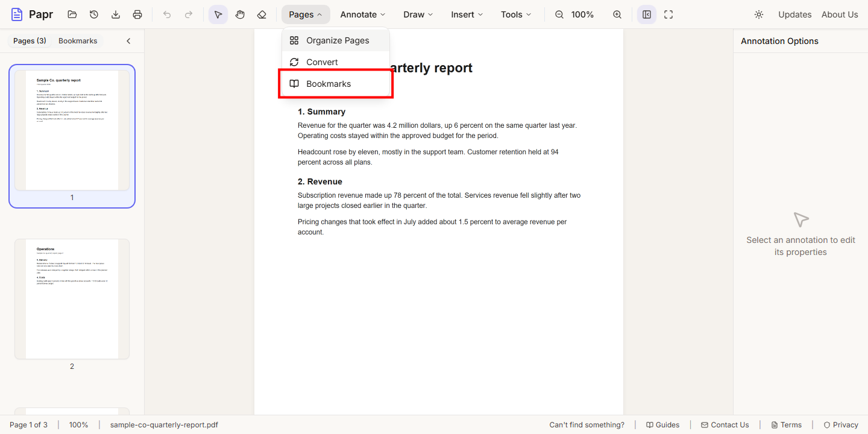Select the Pages (3) sidebar tab
Viewport: 868px width, 434px height.
click(30, 41)
